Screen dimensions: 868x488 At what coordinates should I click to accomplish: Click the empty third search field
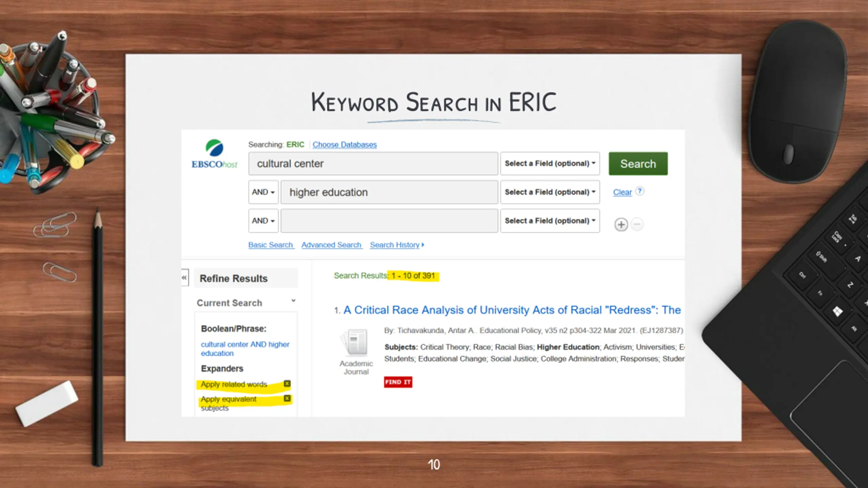(x=389, y=221)
